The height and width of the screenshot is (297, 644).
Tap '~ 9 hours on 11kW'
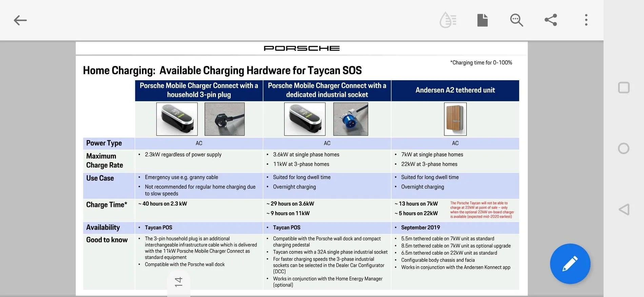[288, 213]
